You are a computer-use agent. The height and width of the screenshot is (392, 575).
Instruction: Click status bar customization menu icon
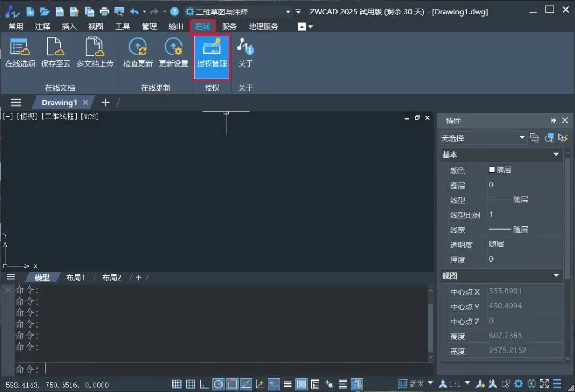coord(557,384)
